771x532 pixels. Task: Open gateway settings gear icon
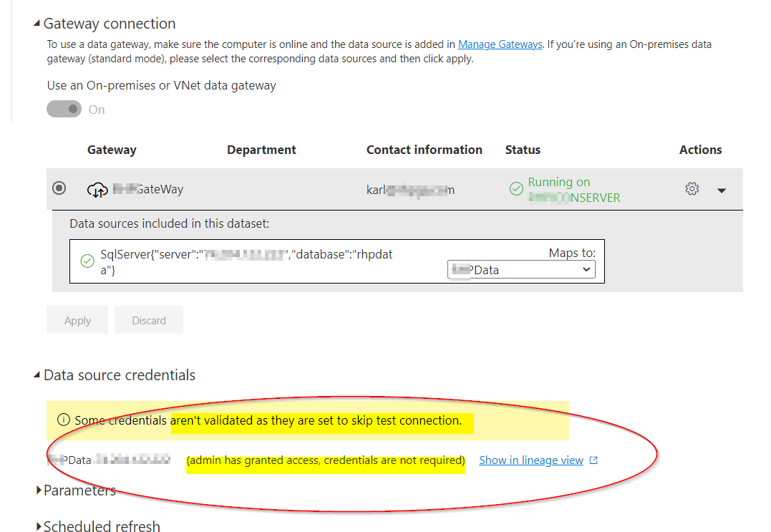point(692,189)
